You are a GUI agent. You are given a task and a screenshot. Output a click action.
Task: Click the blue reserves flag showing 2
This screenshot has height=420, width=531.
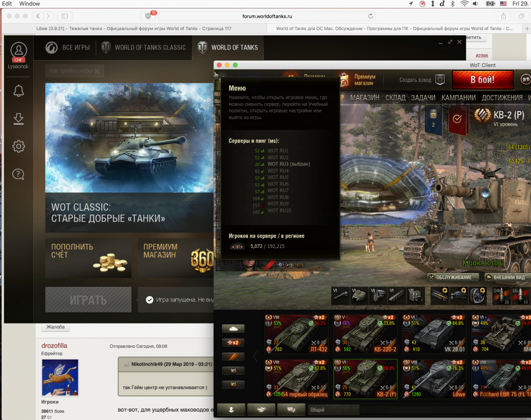[433, 120]
